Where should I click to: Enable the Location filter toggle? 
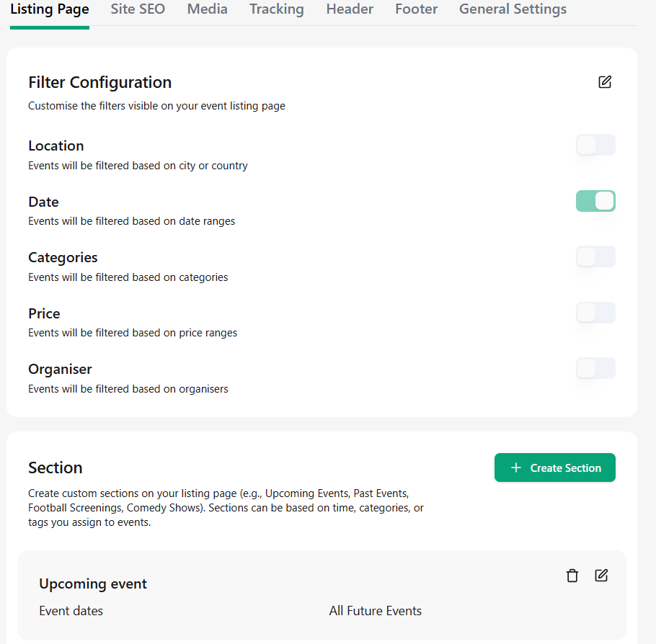coord(595,145)
